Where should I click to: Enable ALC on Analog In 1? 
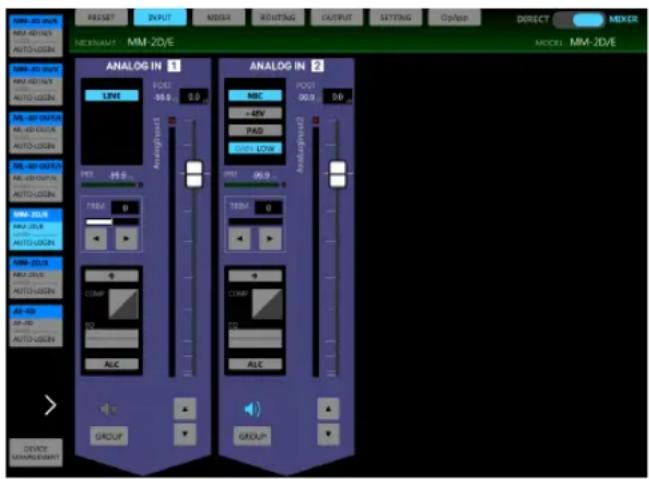[112, 364]
